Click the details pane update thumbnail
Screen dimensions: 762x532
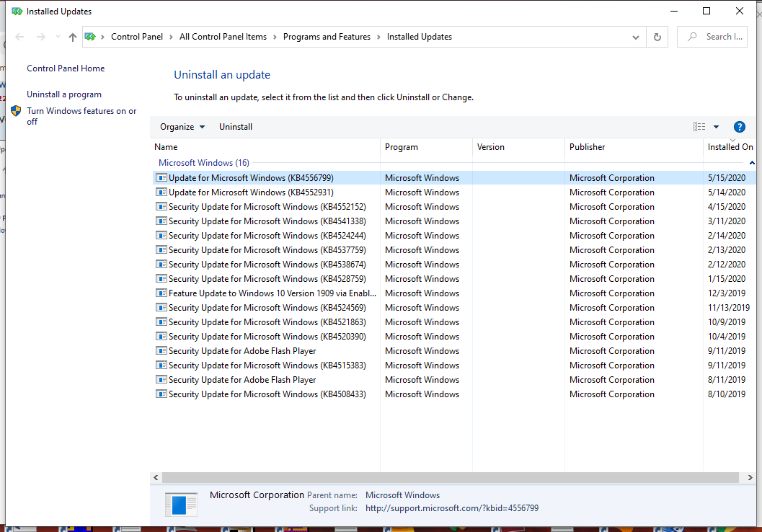click(x=181, y=505)
